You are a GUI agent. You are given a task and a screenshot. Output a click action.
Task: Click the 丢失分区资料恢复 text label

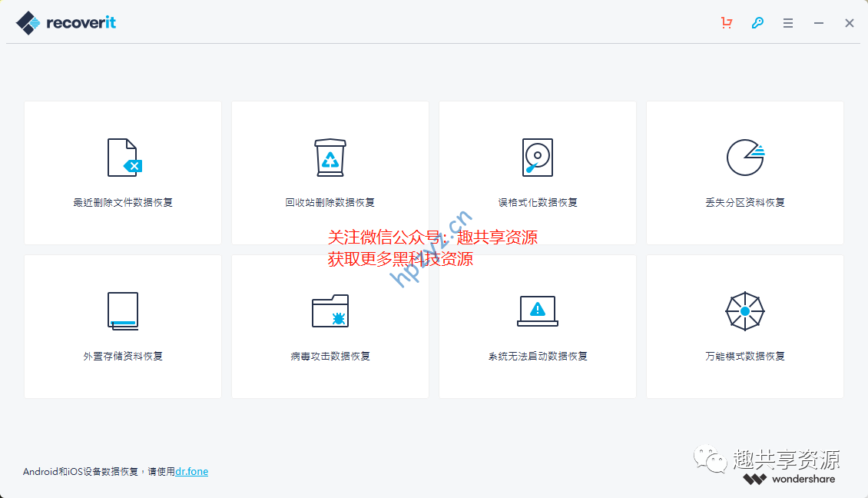point(744,203)
